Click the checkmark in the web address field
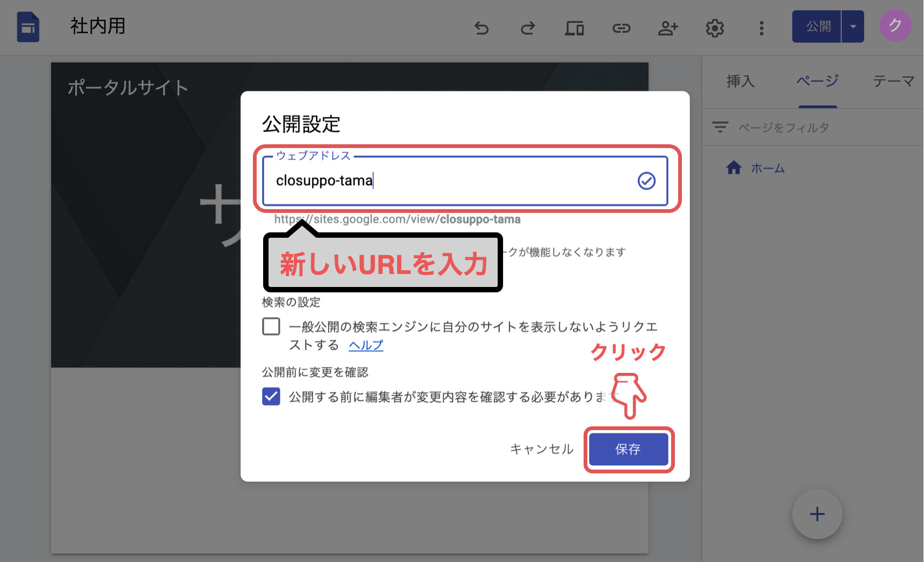 tap(647, 181)
